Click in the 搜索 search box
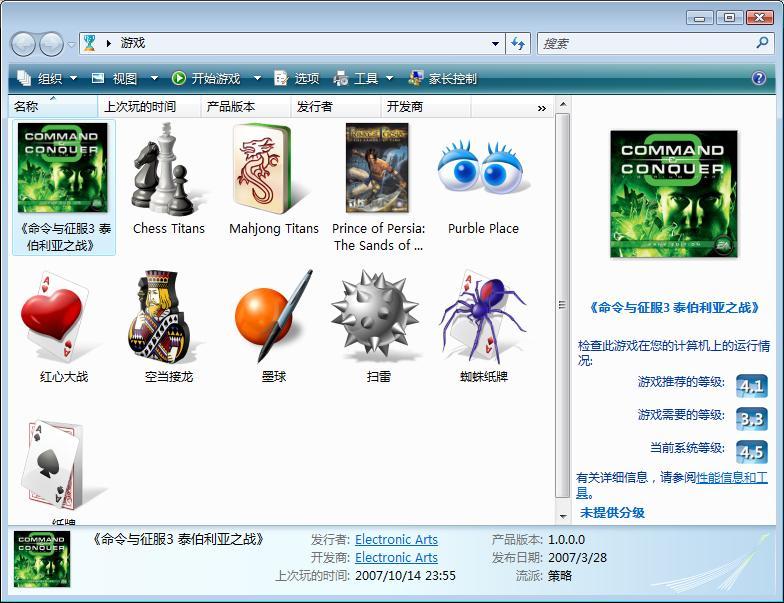The height and width of the screenshot is (603, 784). pos(645,44)
